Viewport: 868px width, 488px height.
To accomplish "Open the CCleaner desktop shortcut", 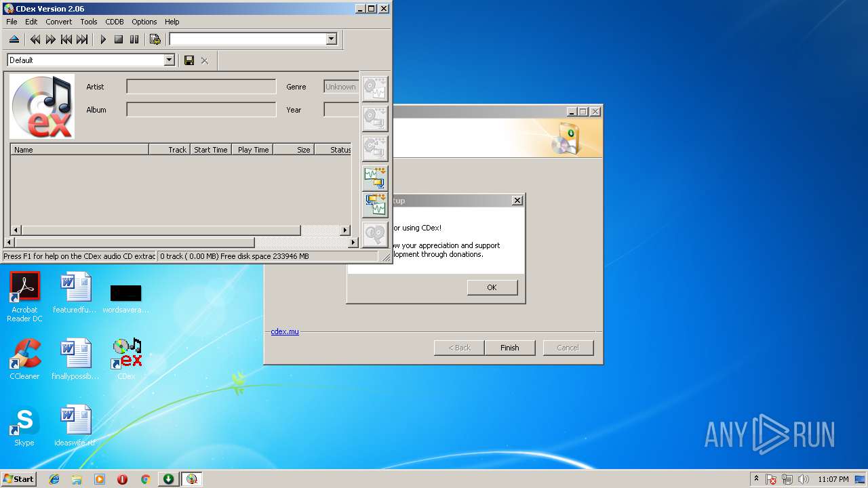I will pos(24,359).
